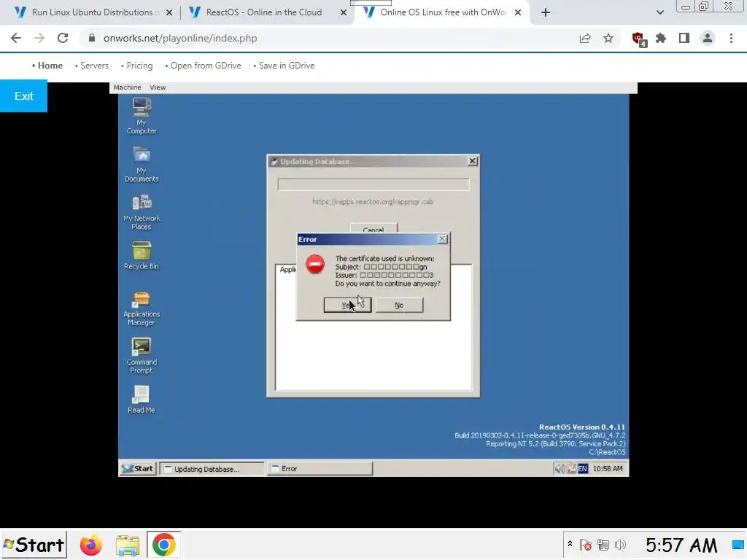Screen dimensions: 747x560
Task: Open My Network Places desktop icon
Action: tap(142, 212)
